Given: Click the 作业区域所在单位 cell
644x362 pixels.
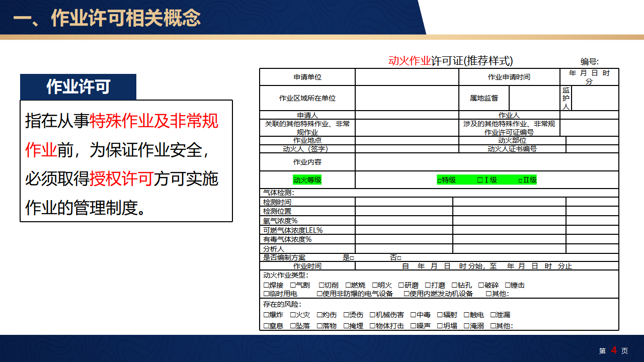Looking at the screenshot, I should tap(307, 98).
